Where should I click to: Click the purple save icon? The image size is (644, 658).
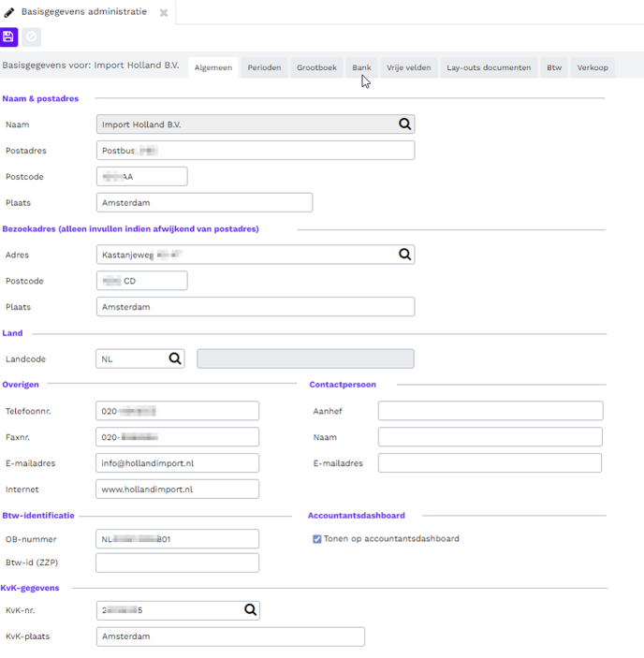pyautogui.click(x=8, y=37)
